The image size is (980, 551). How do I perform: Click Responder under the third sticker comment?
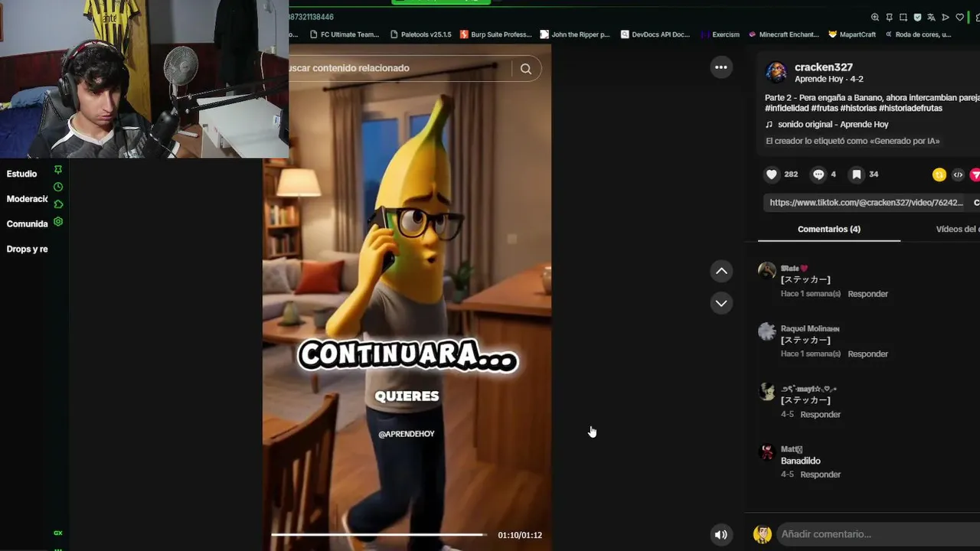820,415
